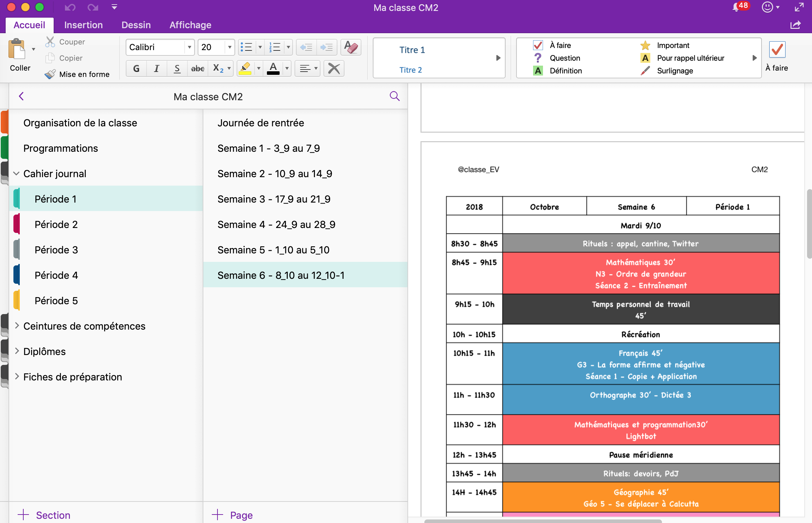Click the search magnifier icon
Viewport: 812px width, 523px height.
click(394, 96)
